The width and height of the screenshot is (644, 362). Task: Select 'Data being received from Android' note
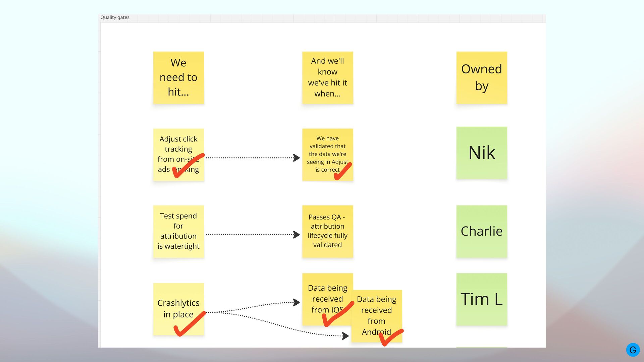tap(377, 316)
